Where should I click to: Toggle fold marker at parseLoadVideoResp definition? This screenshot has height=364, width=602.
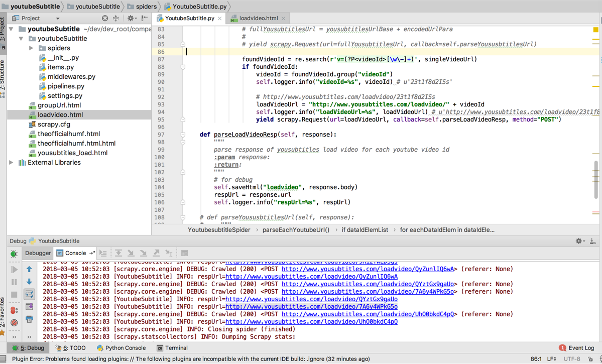(x=183, y=135)
